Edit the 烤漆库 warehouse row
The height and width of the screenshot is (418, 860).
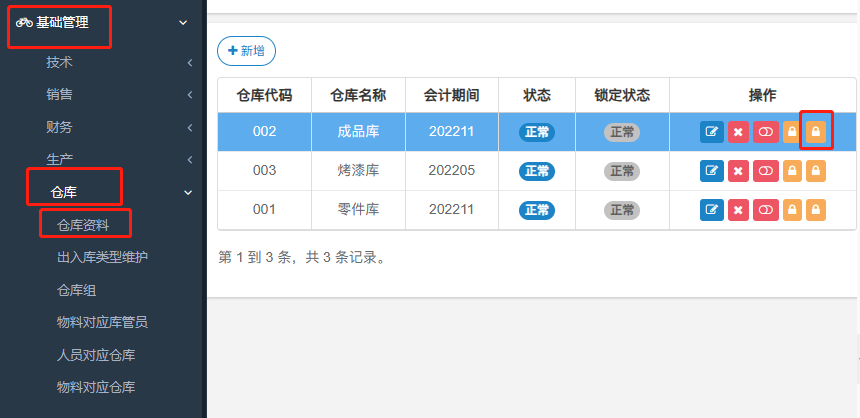pyautogui.click(x=712, y=171)
